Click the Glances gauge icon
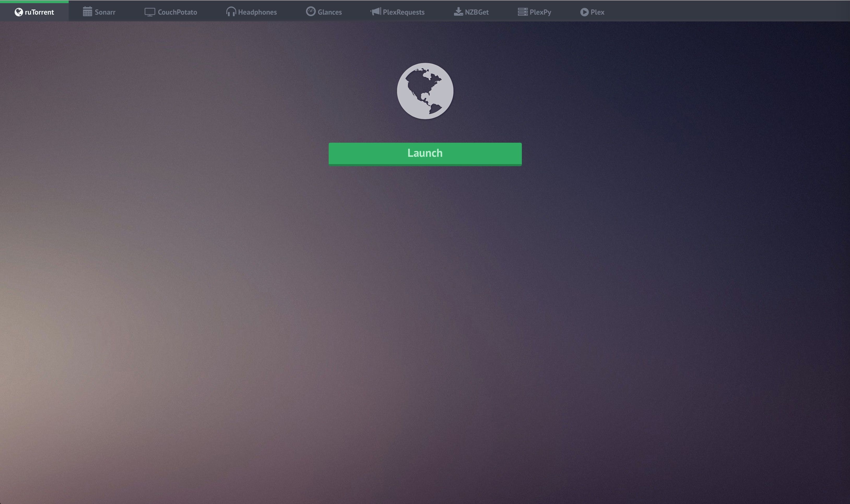 (311, 11)
